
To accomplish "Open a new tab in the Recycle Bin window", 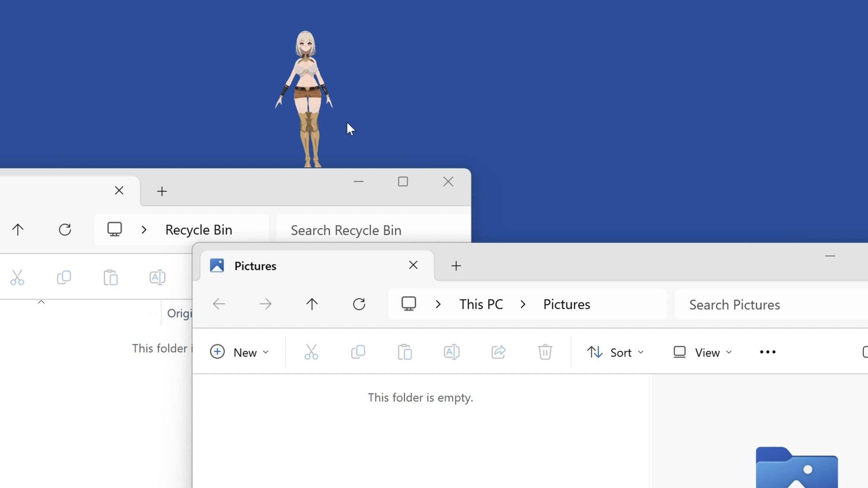I will 162,191.
